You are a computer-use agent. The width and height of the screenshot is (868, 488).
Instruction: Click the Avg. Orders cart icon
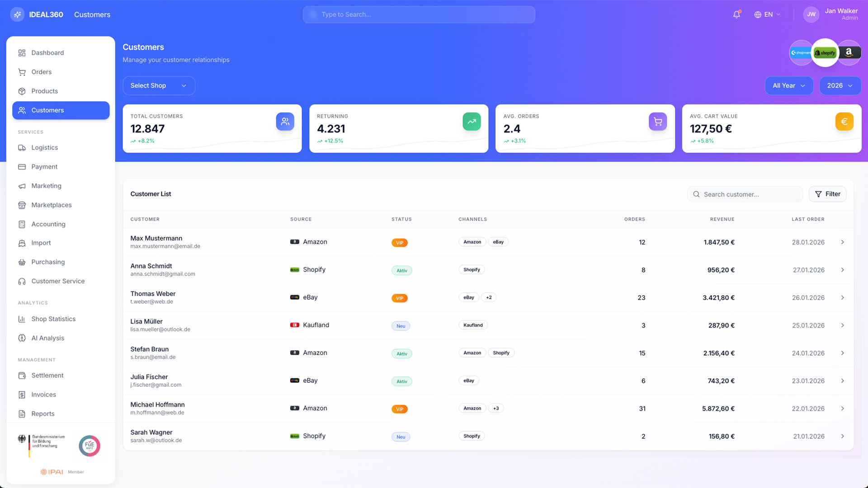point(658,122)
